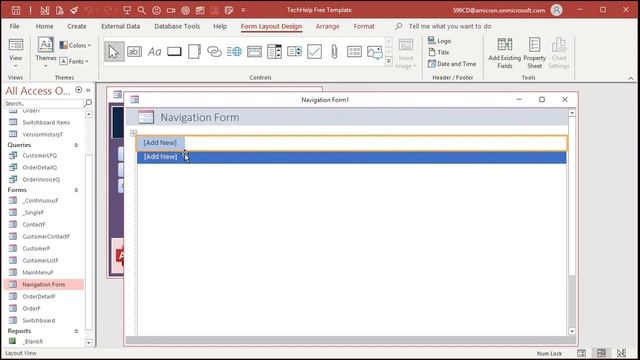This screenshot has height=360, width=640.
Task: Select the Attachment paperclip control
Action: coord(334,52)
